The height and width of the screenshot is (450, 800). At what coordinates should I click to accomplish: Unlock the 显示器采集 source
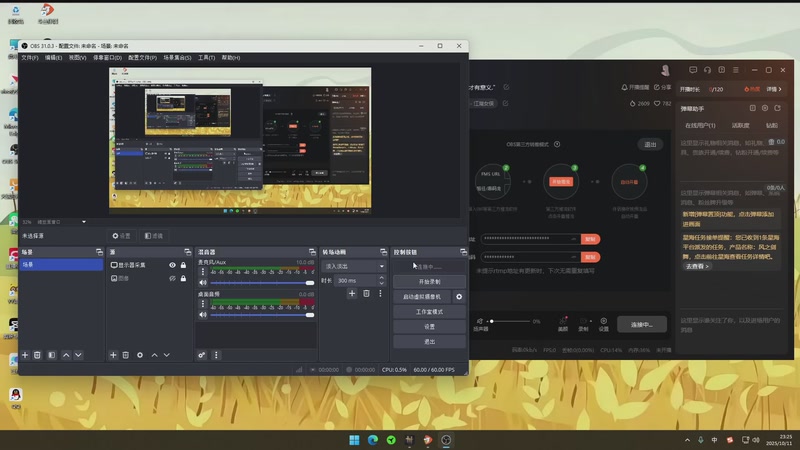tap(183, 265)
